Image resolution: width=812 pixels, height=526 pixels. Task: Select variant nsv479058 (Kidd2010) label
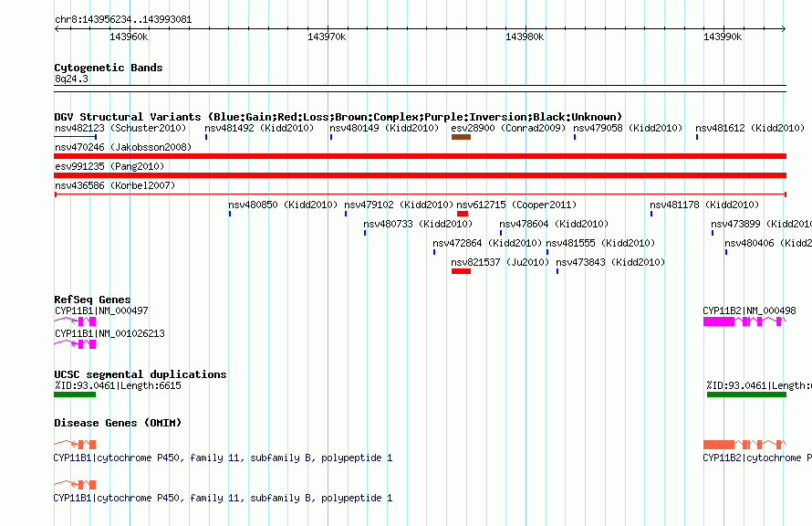point(628,128)
